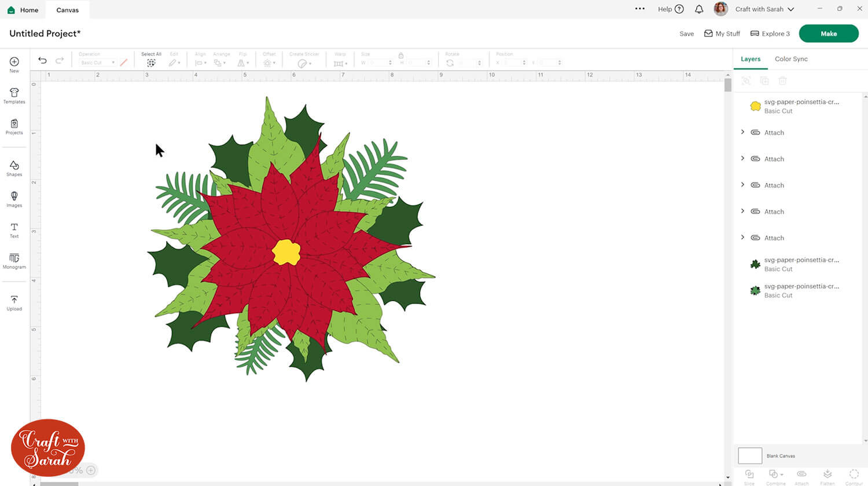868x486 pixels.
Task: Expand the third Attach group
Action: point(743,185)
